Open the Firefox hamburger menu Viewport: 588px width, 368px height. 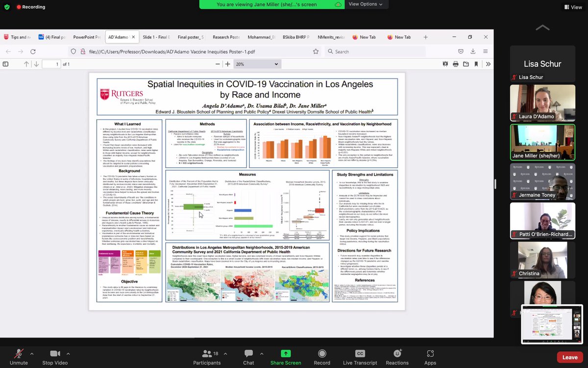pos(485,51)
